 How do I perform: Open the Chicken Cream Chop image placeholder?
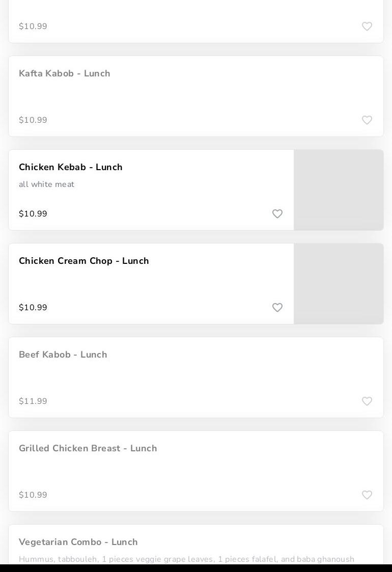pos(339,284)
